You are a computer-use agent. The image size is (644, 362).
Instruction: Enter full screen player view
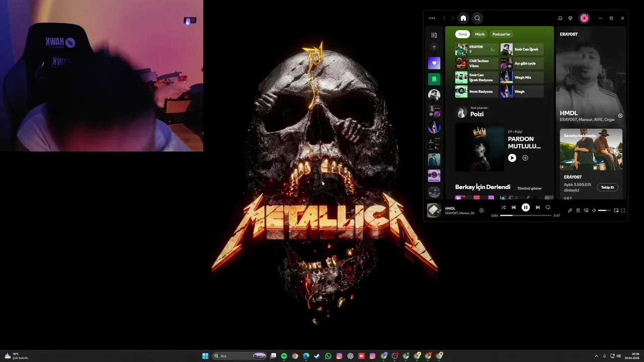tap(623, 211)
